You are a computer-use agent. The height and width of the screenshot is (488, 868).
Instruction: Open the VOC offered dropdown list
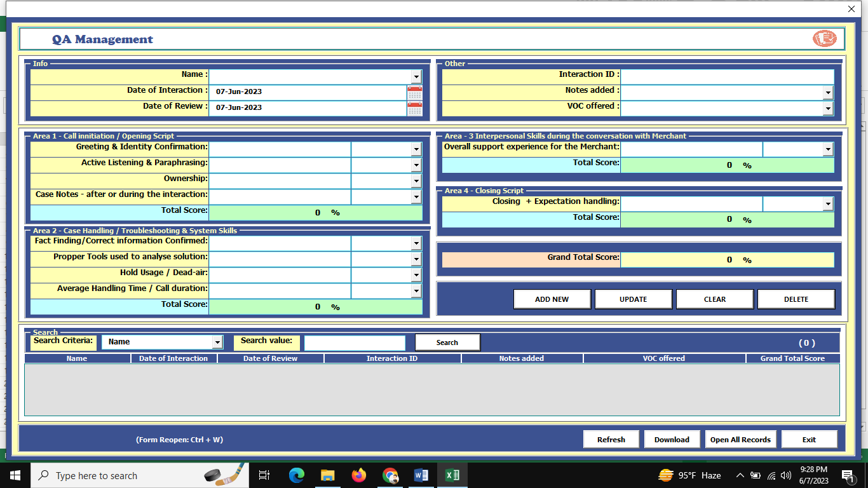point(827,109)
